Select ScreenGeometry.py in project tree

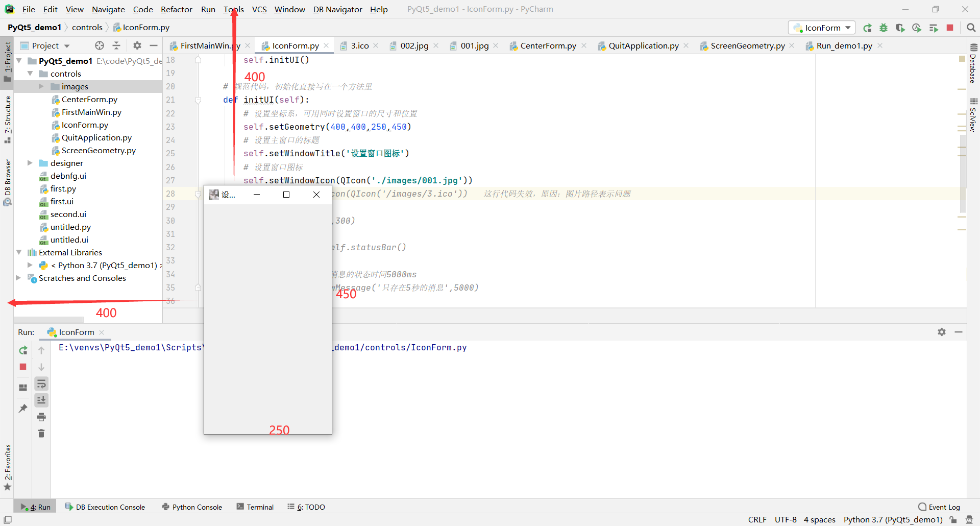(x=99, y=150)
